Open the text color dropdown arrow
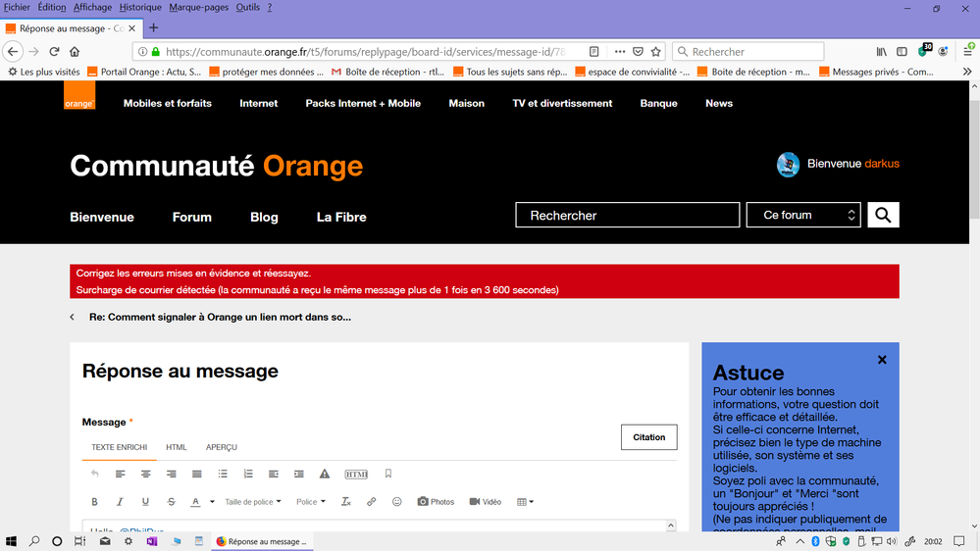The image size is (980, 551). coord(212,502)
